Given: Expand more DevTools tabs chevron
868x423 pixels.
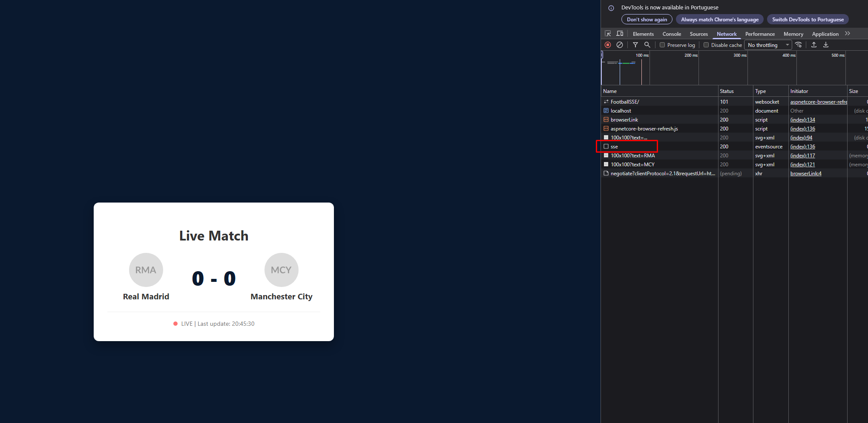Looking at the screenshot, I should (x=848, y=34).
